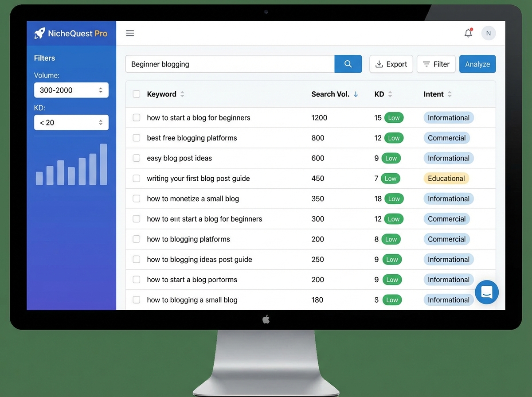The height and width of the screenshot is (397, 532).
Task: Check the select-all checkbox in the table header
Action: click(x=136, y=94)
